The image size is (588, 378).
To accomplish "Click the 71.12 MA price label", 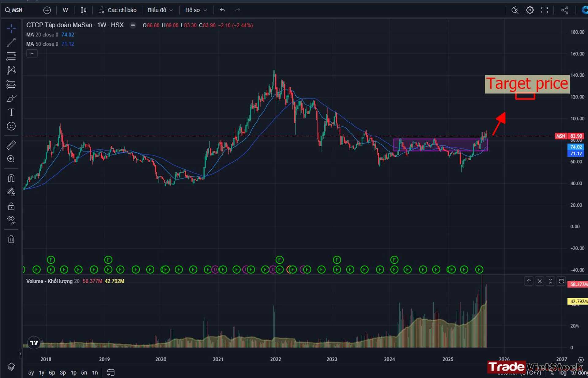I will [576, 154].
